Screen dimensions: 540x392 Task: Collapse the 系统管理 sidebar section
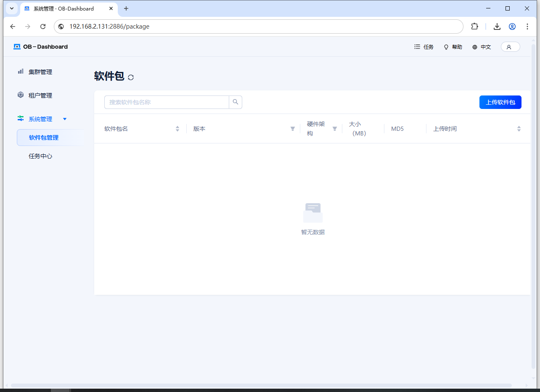tap(65, 119)
